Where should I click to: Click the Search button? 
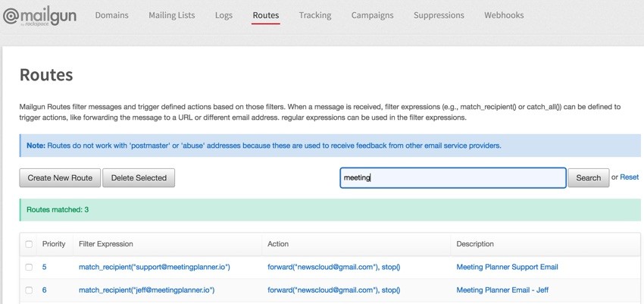(x=589, y=178)
